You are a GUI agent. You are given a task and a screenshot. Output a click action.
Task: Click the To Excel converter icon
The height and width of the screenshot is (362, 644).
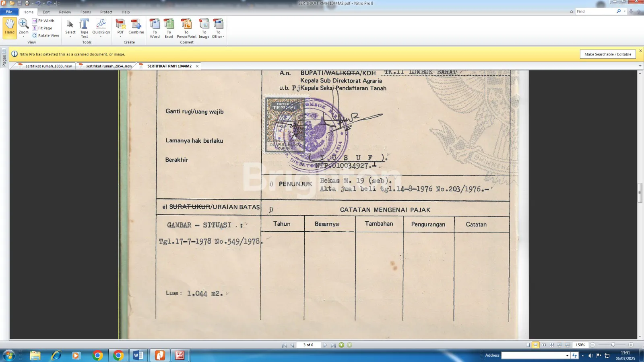point(169,27)
